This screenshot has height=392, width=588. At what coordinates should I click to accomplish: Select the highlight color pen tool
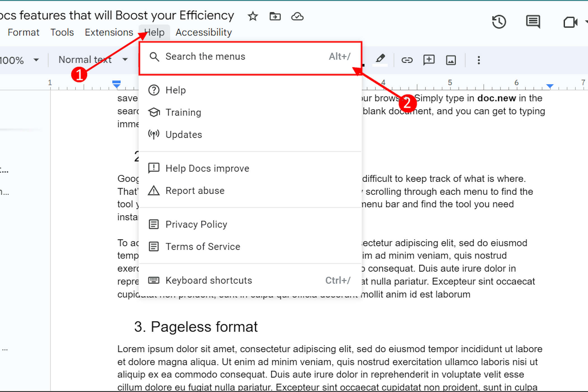380,59
